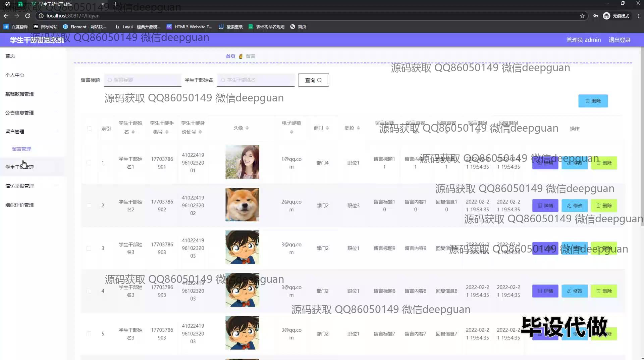Viewport: 644px width, 360px height.
Task: Tick the select-all checkbox in table header
Action: pos(90,128)
